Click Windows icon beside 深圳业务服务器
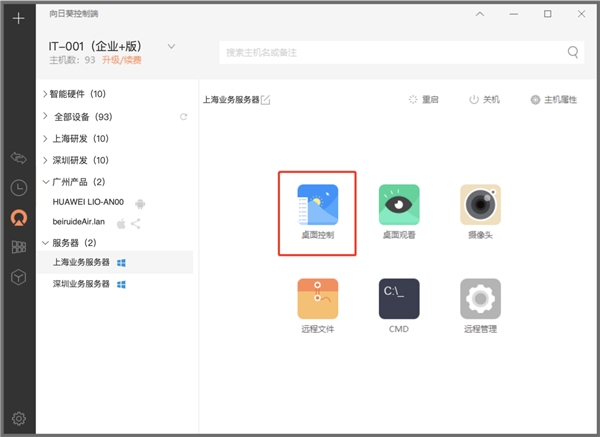 [121, 284]
